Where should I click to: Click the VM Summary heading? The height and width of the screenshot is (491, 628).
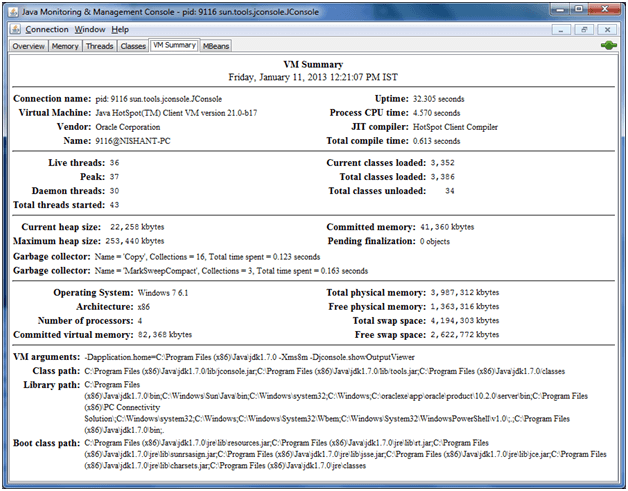(x=313, y=64)
